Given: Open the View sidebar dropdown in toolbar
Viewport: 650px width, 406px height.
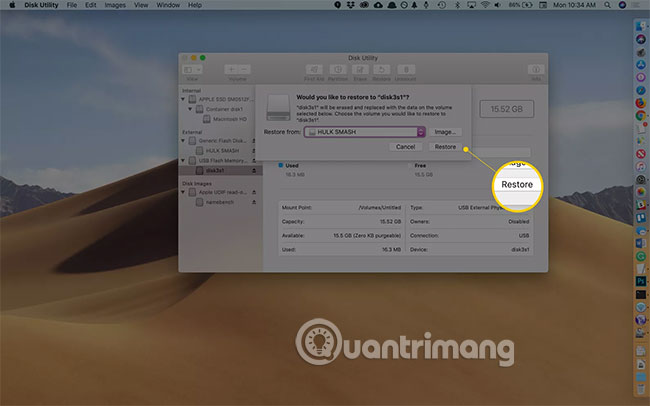Looking at the screenshot, I should (193, 69).
